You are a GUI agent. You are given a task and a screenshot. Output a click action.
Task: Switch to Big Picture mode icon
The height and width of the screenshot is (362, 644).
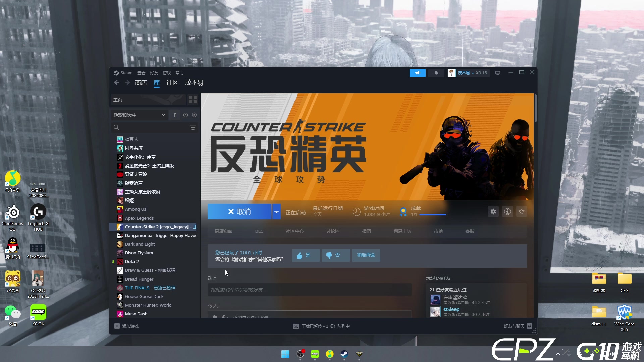click(x=498, y=73)
